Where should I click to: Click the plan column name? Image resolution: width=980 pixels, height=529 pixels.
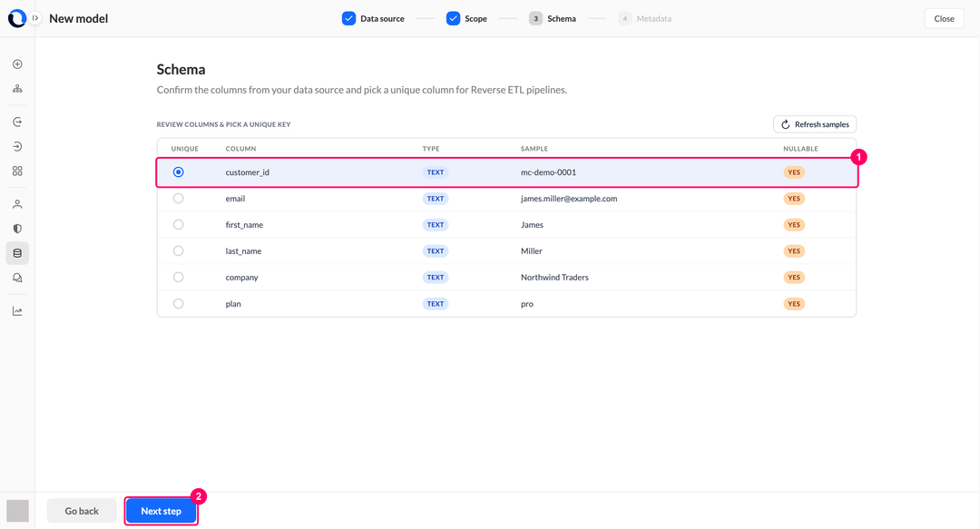point(233,304)
